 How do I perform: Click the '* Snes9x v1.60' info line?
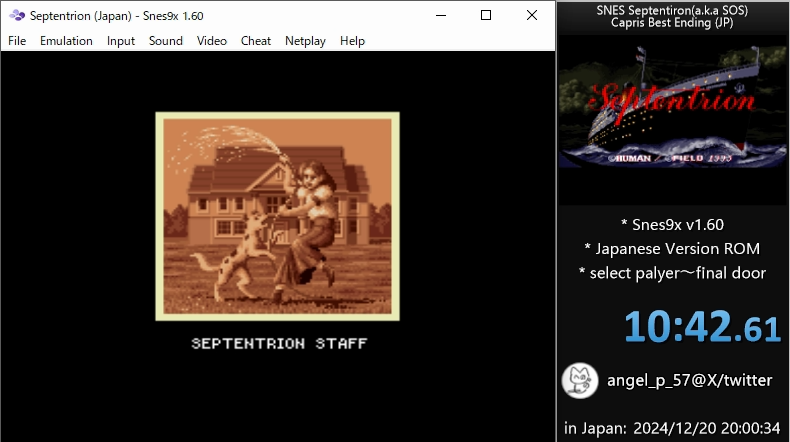(673, 224)
